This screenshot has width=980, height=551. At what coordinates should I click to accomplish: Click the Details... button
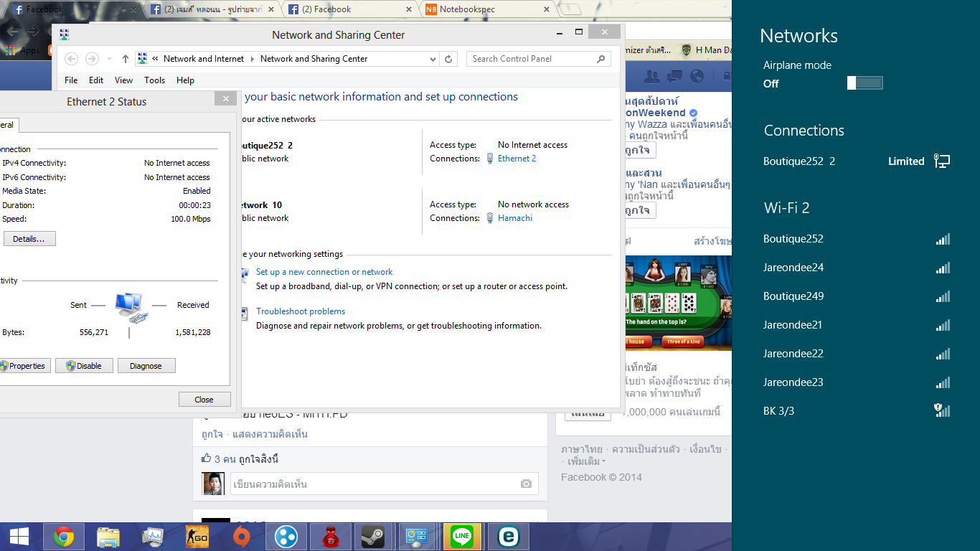pos(29,239)
